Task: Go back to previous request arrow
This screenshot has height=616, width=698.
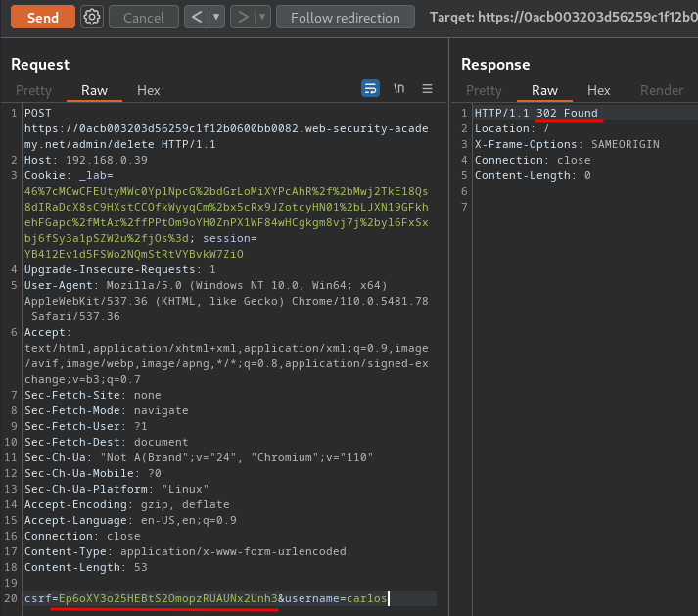Action: 197,18
